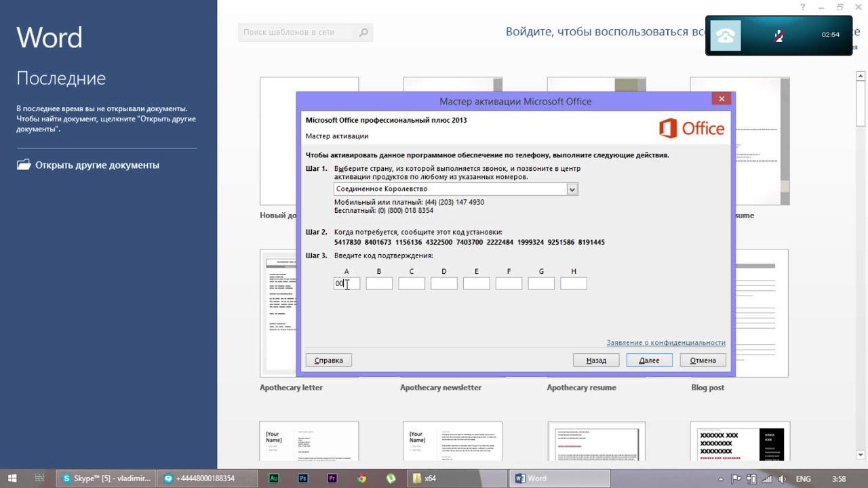The width and height of the screenshot is (868, 488).
Task: Click the toll-free number (0) (800) 018 8354
Action: coord(406,211)
